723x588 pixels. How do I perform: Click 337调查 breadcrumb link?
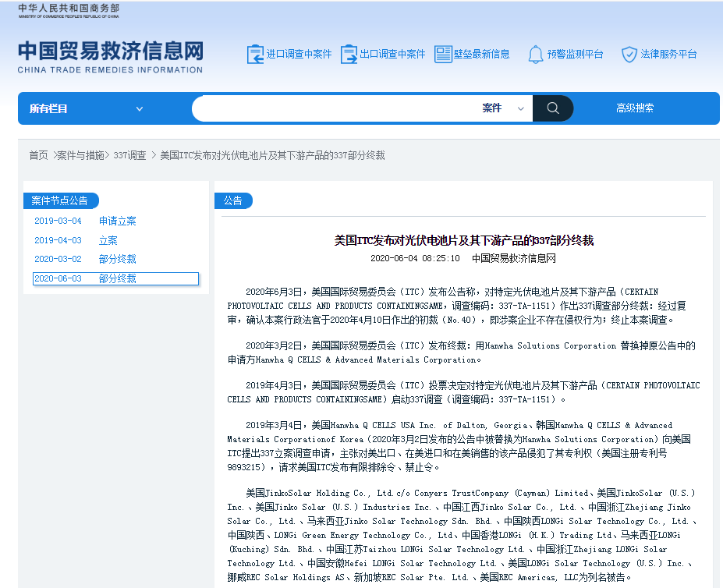click(129, 155)
